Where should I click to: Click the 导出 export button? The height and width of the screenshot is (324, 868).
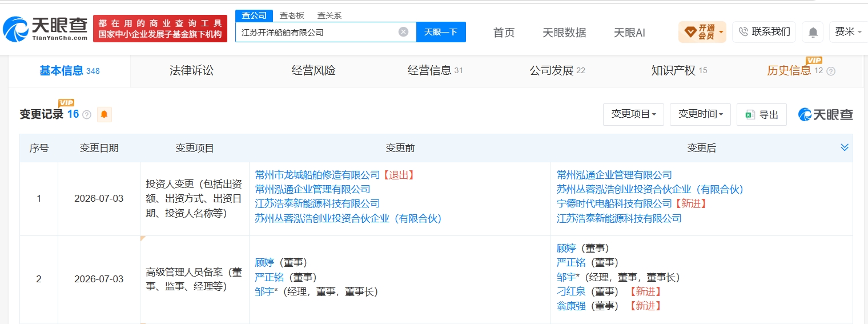(x=762, y=115)
